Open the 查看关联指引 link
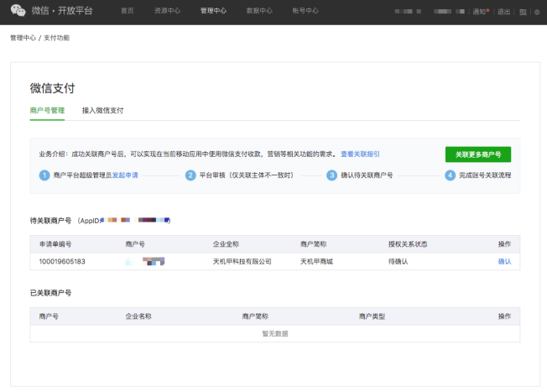Screen dimensions: 547x392 pos(360,154)
